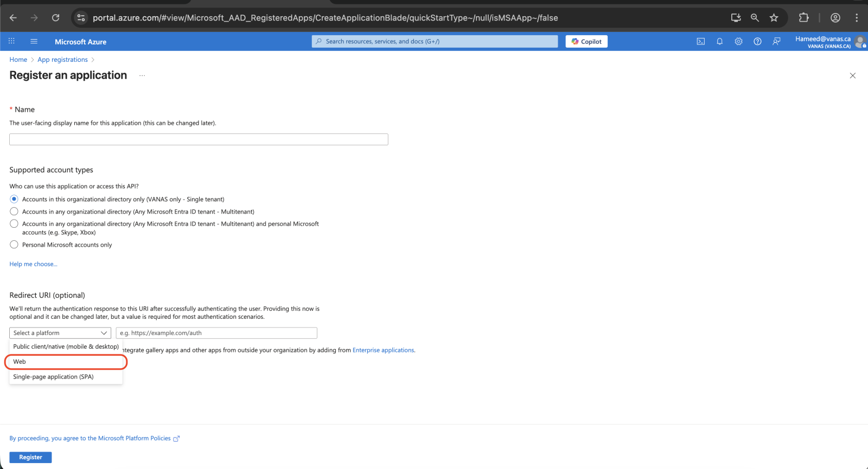Close the Register an application blade
868x469 pixels.
(852, 75)
